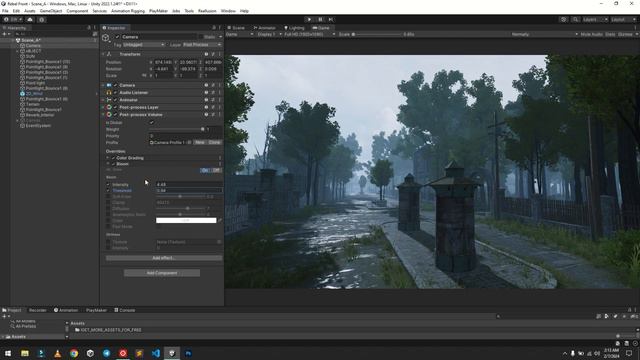Open the Tag dropdown showing Untagged
This screenshot has width=640, height=360.
click(144, 44)
